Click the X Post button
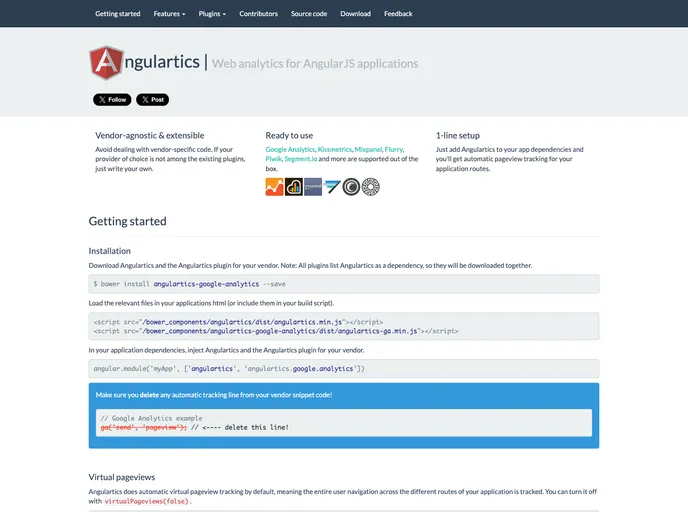This screenshot has width=688, height=512. point(152,100)
